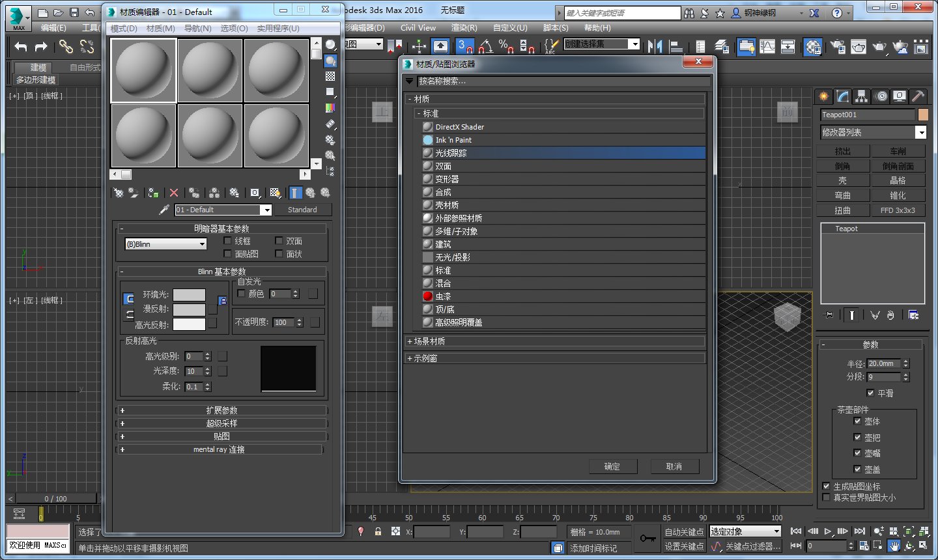The image size is (938, 560).
Task: Enable the self-illumination 颜色 checkbox
Action: click(242, 294)
